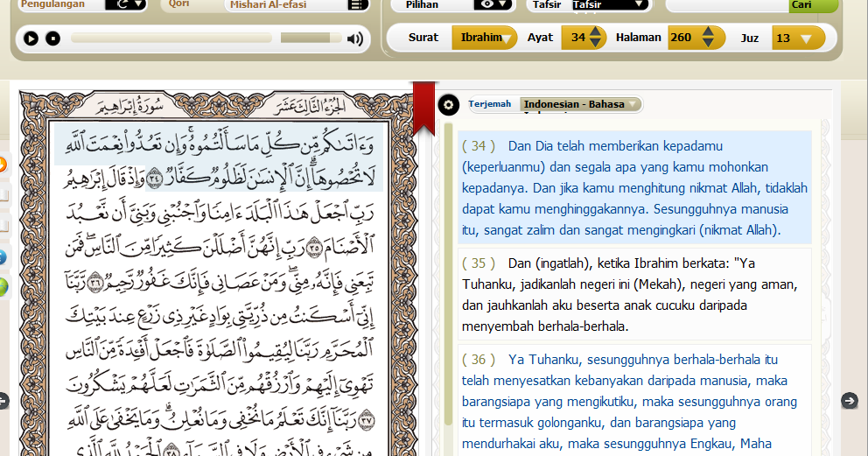The image size is (868, 456).
Task: Click the red bookmark ribbon
Action: [424, 108]
